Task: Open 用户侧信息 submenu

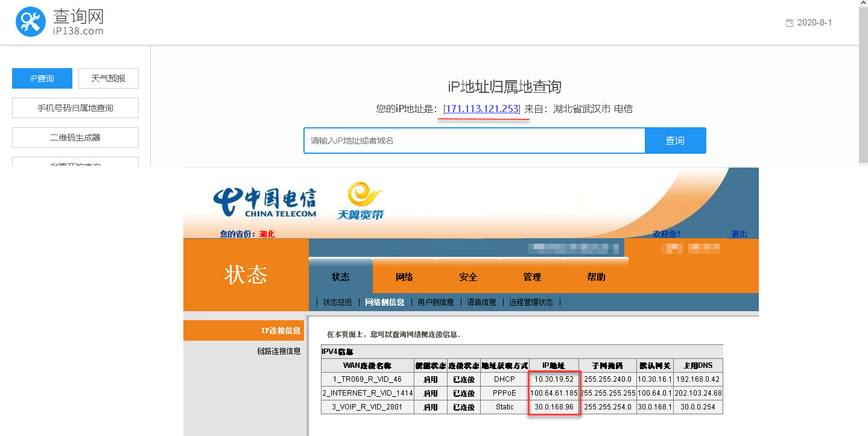Action: click(436, 302)
